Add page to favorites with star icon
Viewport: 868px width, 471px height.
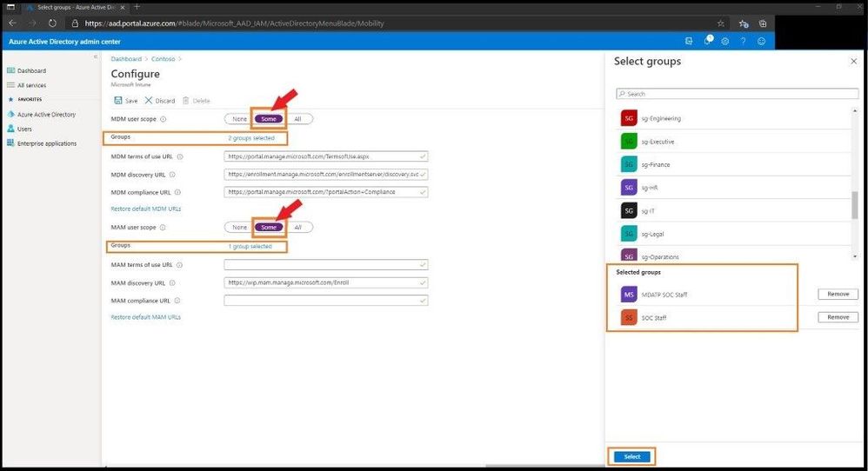point(720,23)
